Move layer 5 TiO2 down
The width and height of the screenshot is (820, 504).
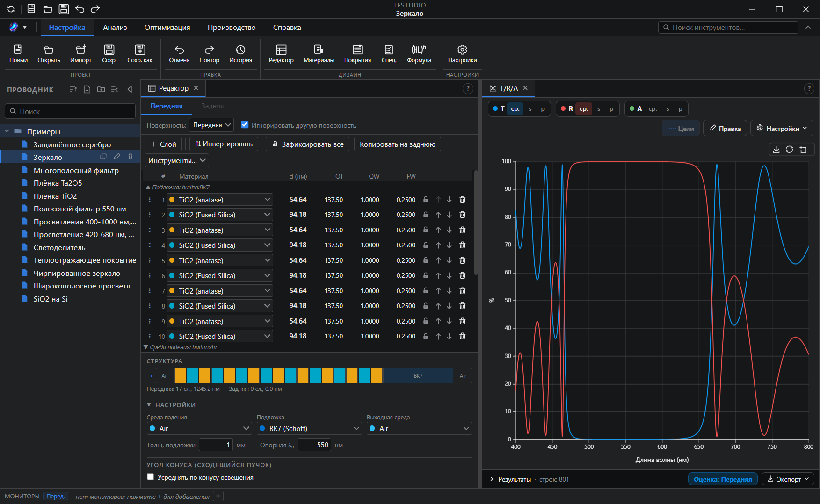coord(449,260)
